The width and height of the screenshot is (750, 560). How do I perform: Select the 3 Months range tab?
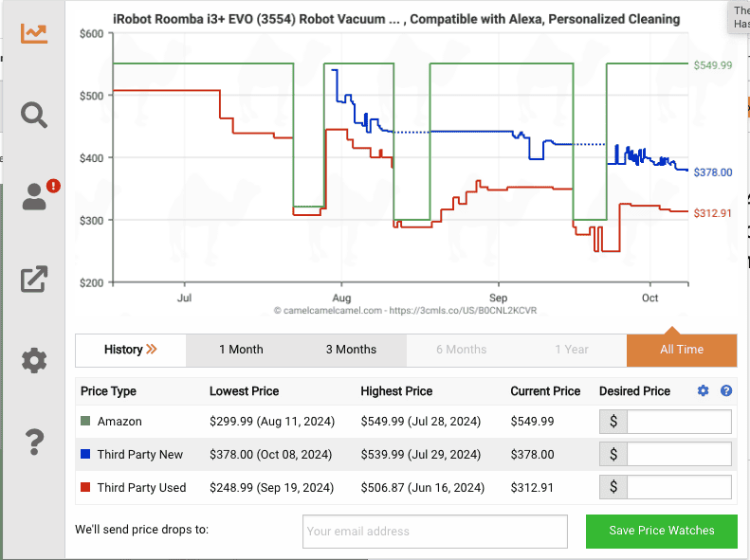point(351,350)
